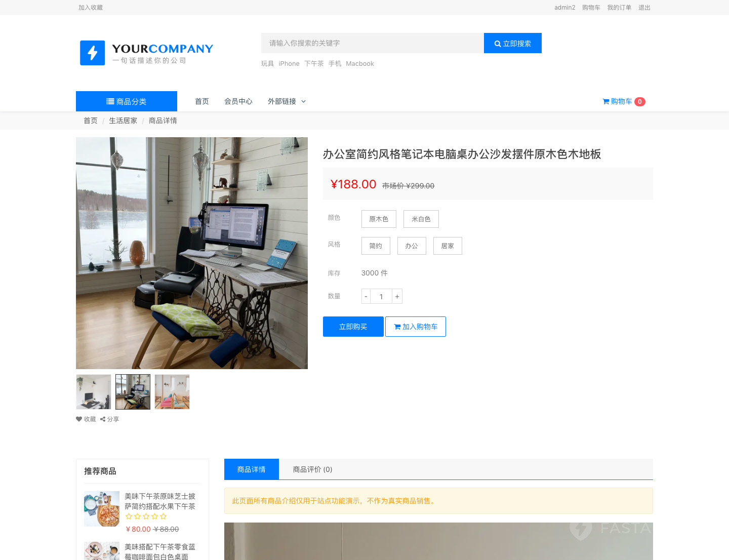
Task: Expand the 外部链接 dropdown menu
Action: click(x=287, y=101)
